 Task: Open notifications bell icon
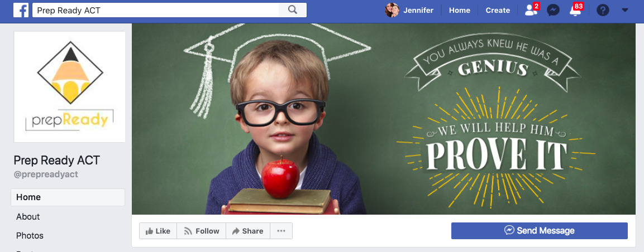pos(576,10)
